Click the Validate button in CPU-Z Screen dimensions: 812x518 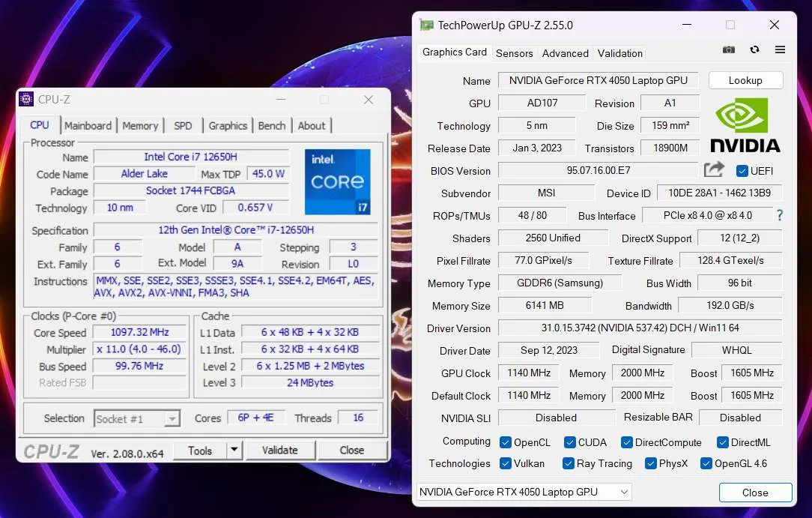click(x=280, y=450)
